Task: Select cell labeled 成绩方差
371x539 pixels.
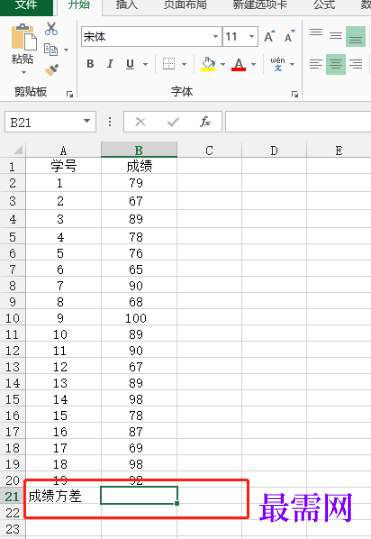Action: click(63, 496)
